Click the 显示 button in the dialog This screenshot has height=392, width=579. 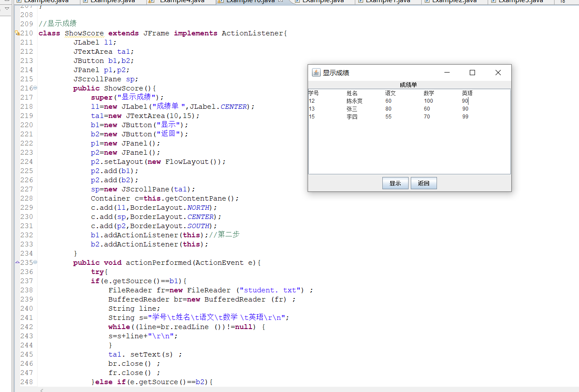click(395, 183)
